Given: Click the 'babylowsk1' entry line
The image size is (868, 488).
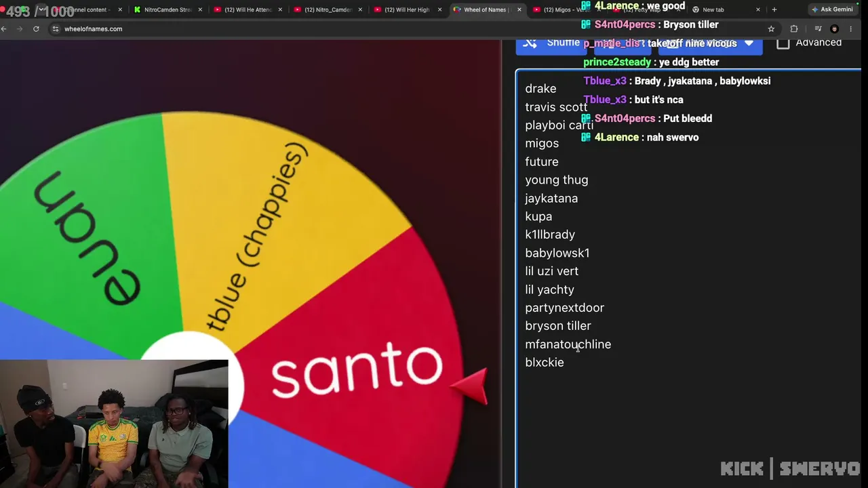Looking at the screenshot, I should coord(557,253).
